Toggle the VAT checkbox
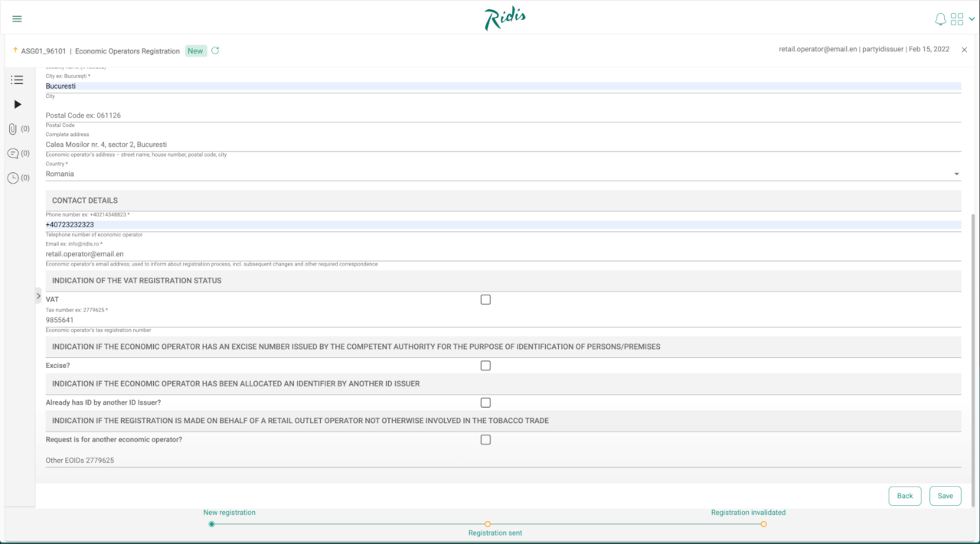This screenshot has width=980, height=544. point(485,299)
